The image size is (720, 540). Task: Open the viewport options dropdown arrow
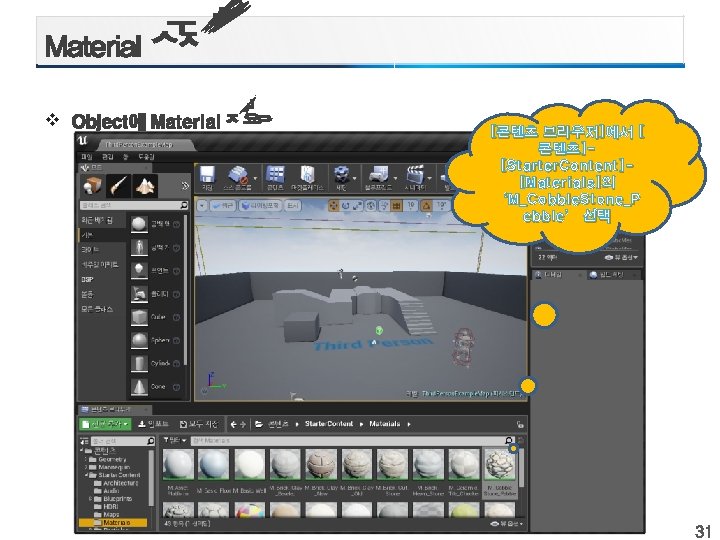coord(202,206)
